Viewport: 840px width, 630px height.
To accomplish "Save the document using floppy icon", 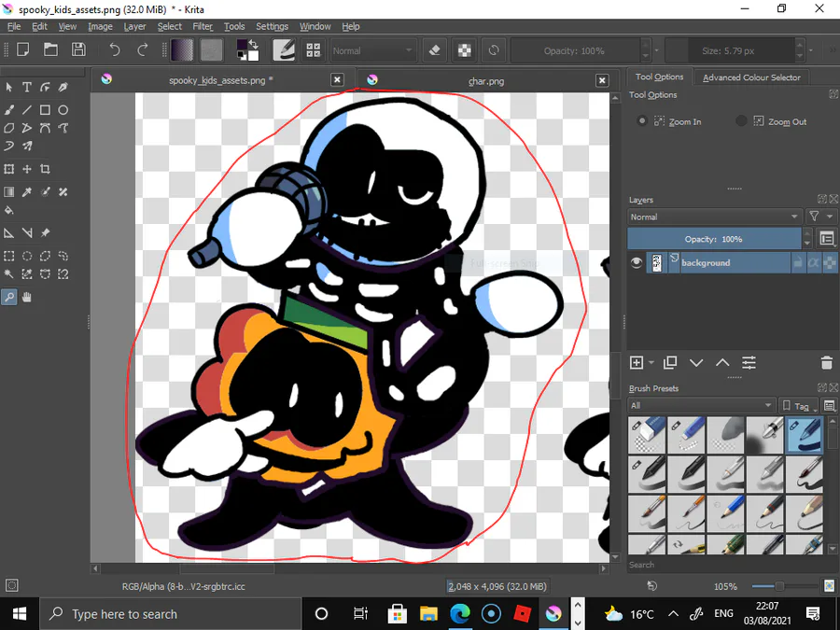I will (78, 49).
